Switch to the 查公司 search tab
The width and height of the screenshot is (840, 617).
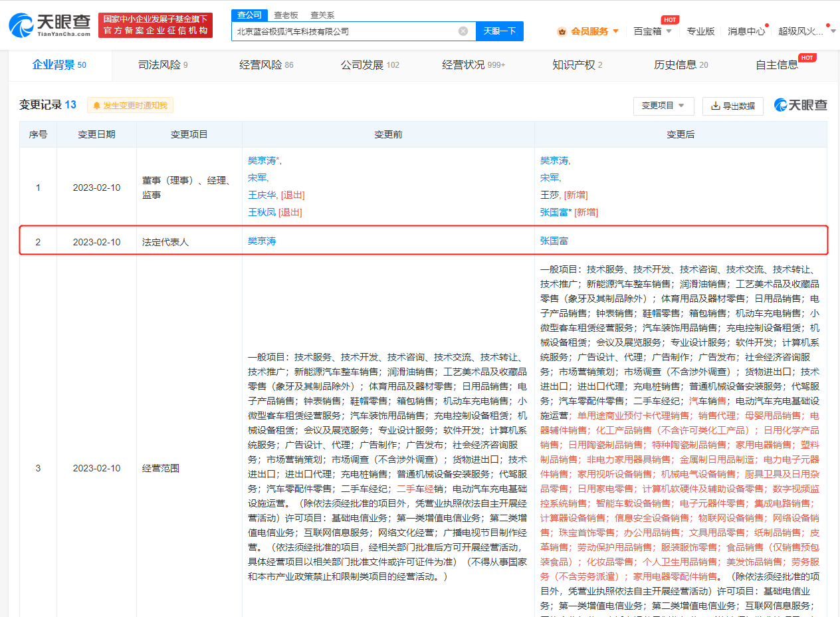tap(250, 15)
